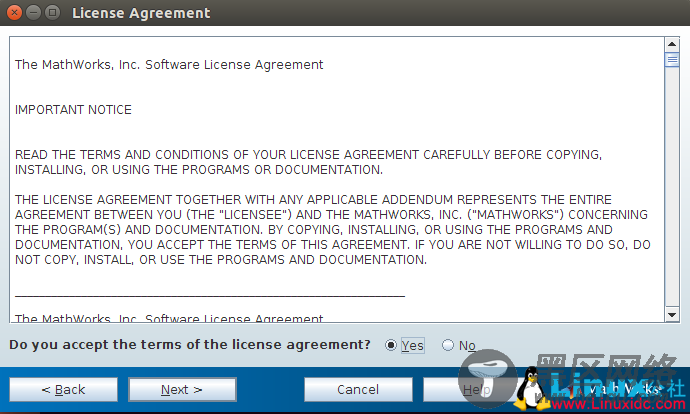Viewport: 690px width, 414px height.
Task: Cancel the installation
Action: (x=358, y=390)
